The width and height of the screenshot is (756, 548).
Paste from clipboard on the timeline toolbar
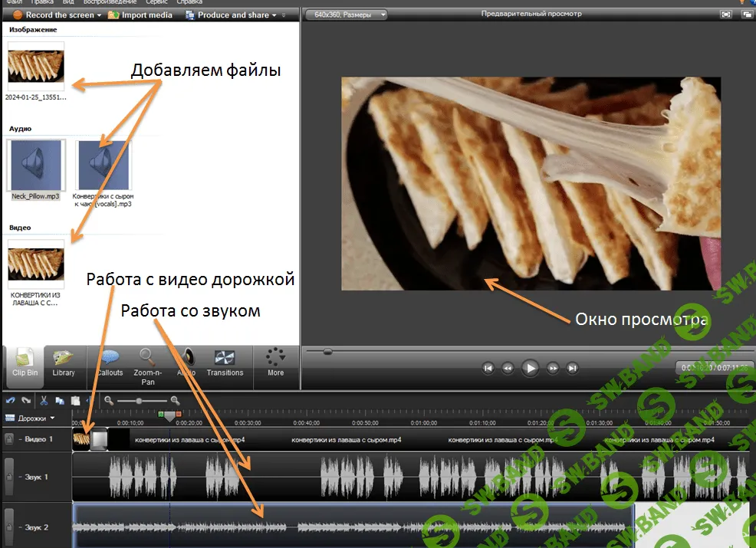[75, 400]
